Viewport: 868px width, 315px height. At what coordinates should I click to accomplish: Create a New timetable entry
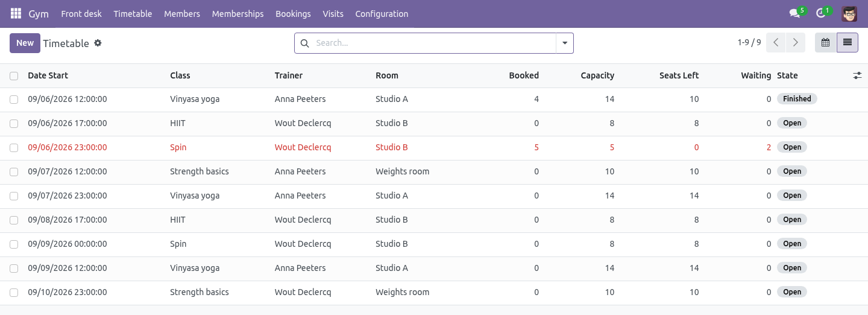(x=25, y=43)
